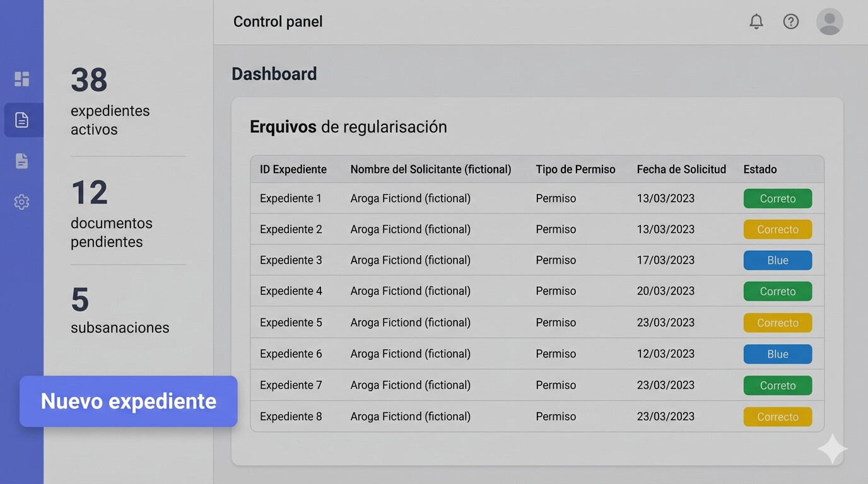This screenshot has height=484, width=868.
Task: Select the Expediente 5 cell
Action: point(291,323)
